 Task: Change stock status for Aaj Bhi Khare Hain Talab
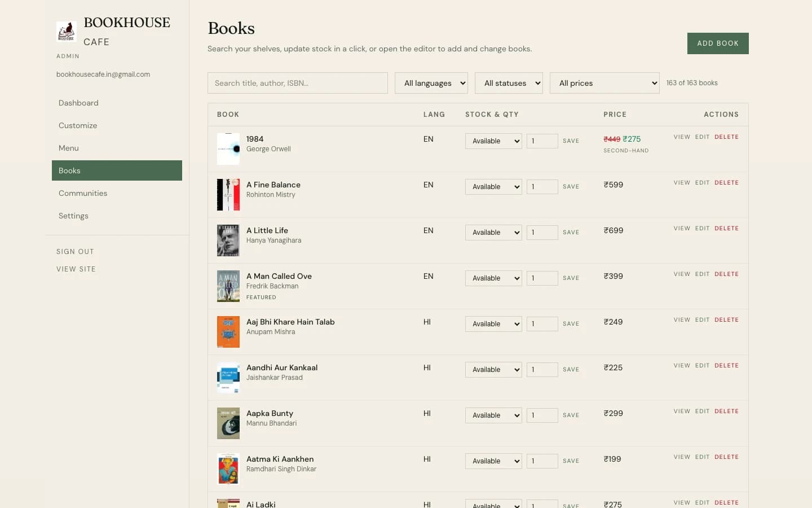(493, 324)
